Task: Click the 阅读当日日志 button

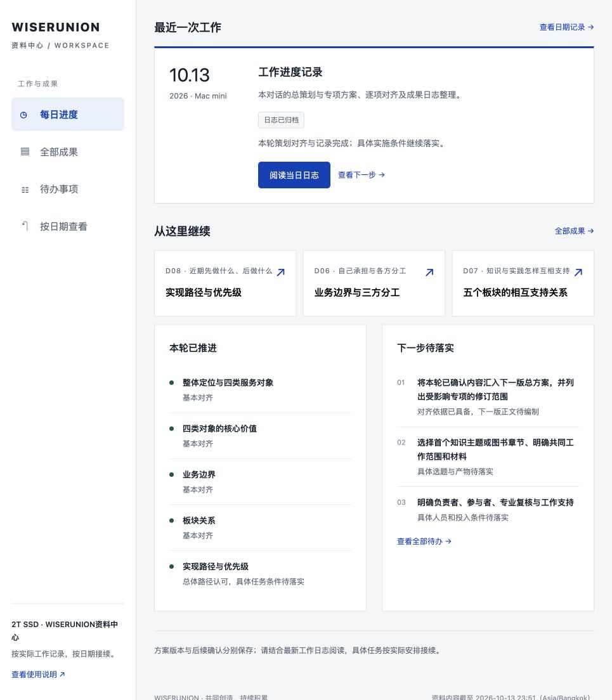Action: [x=294, y=175]
